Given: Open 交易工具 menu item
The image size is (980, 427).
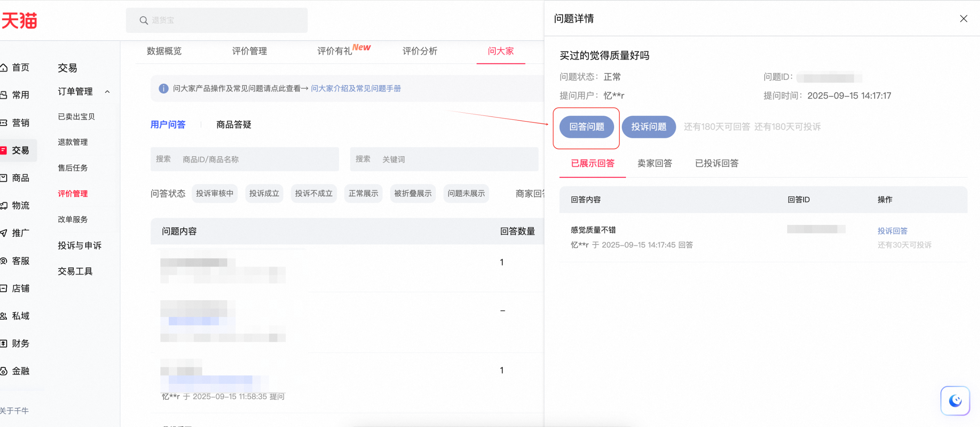Looking at the screenshot, I should (75, 271).
